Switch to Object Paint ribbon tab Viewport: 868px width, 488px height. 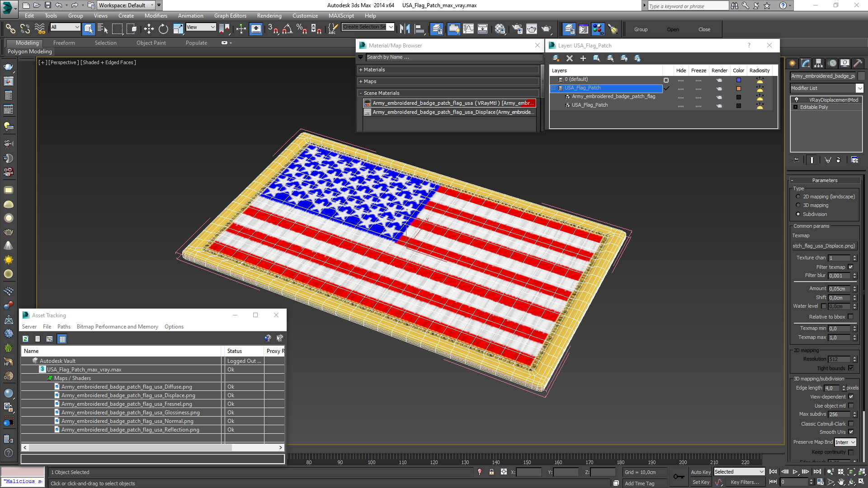coord(151,43)
